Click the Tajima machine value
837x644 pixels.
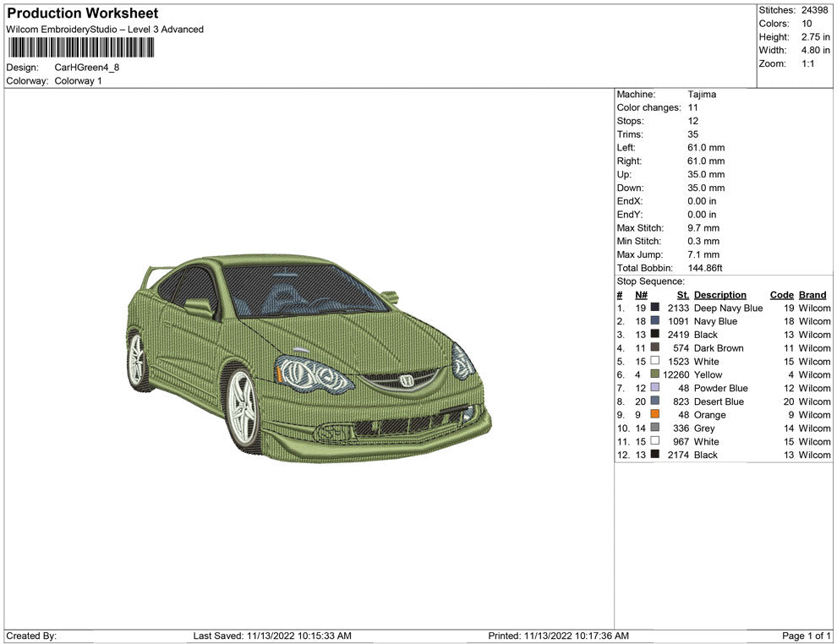(702, 95)
